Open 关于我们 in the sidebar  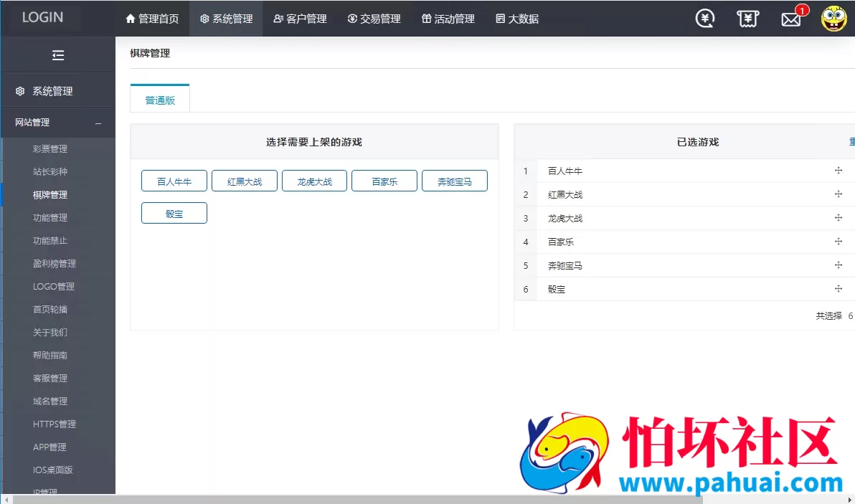(x=50, y=332)
